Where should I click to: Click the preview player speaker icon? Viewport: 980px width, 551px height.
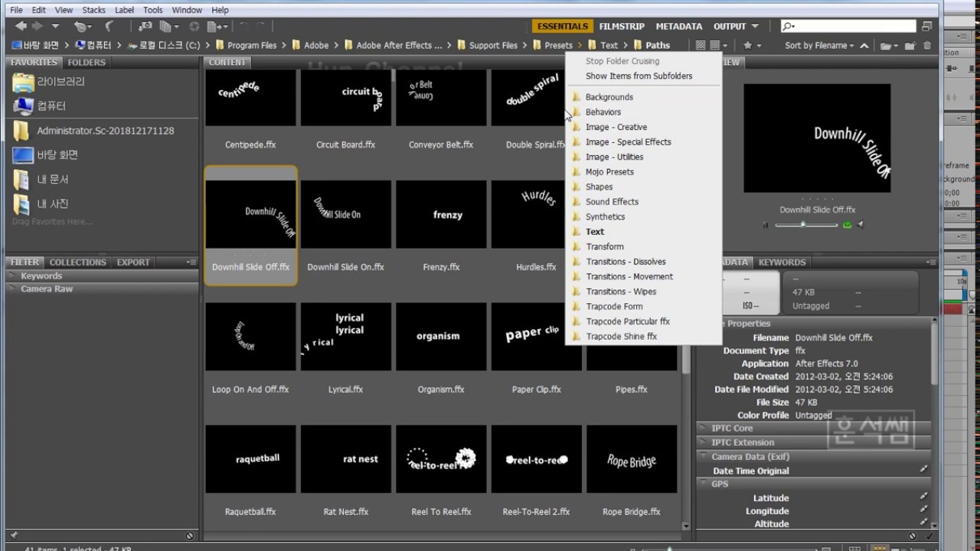[861, 225]
